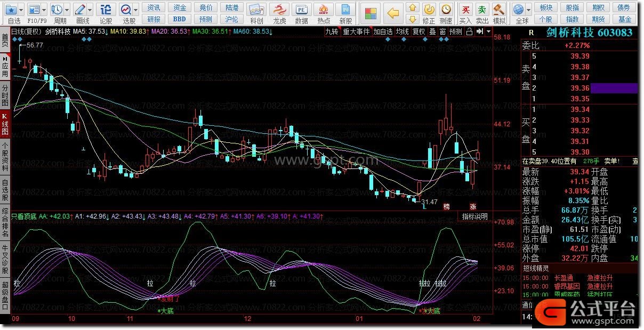The height and width of the screenshot is (330, 644).
Task: Click the 周期 period clock icon
Action: click(57, 10)
